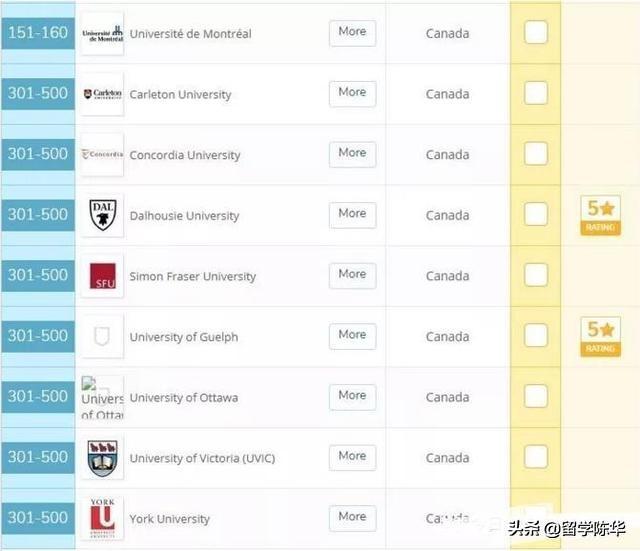Check the compare box for Simon Fraser University
Screen dimensions: 640x551
pyautogui.click(x=536, y=275)
